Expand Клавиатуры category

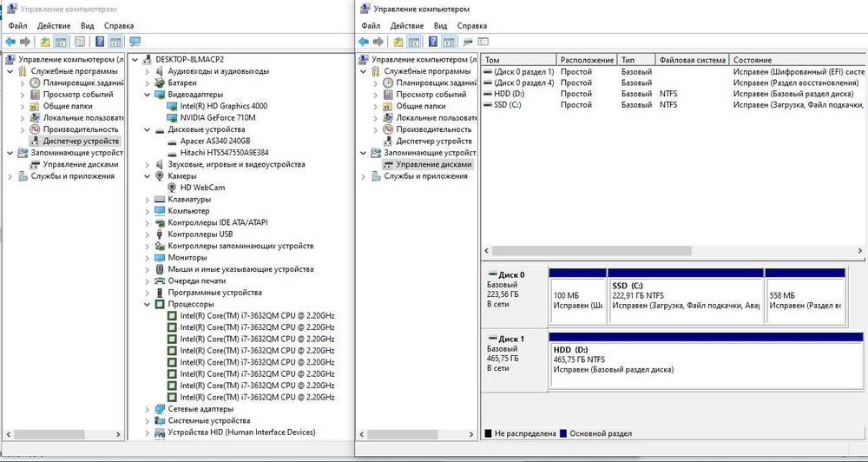(148, 200)
